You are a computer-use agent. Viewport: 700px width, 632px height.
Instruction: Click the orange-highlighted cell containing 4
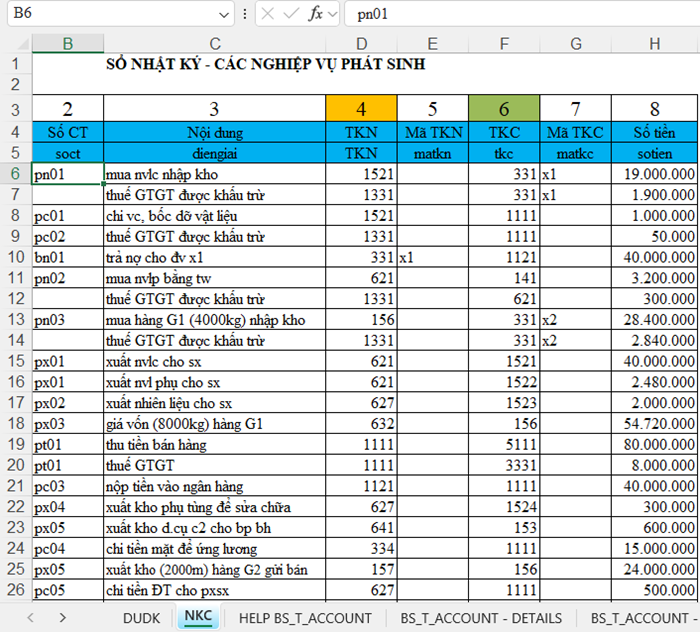(x=361, y=109)
